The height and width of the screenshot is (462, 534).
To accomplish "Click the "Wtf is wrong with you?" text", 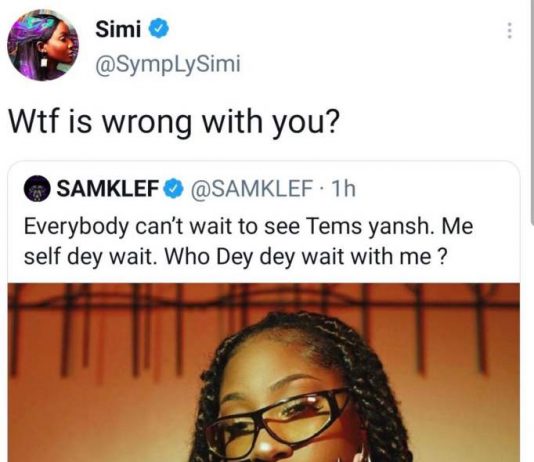I will click(x=174, y=122).
